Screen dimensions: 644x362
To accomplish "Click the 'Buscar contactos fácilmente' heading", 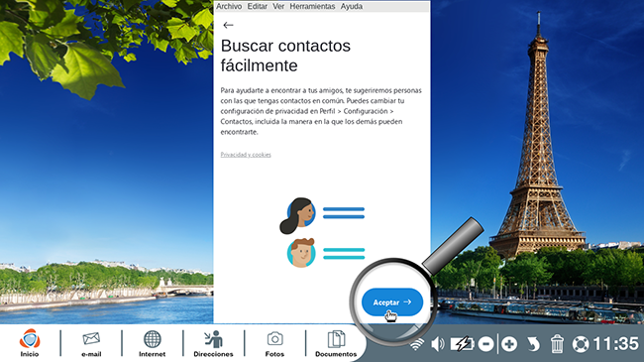I will tap(285, 56).
